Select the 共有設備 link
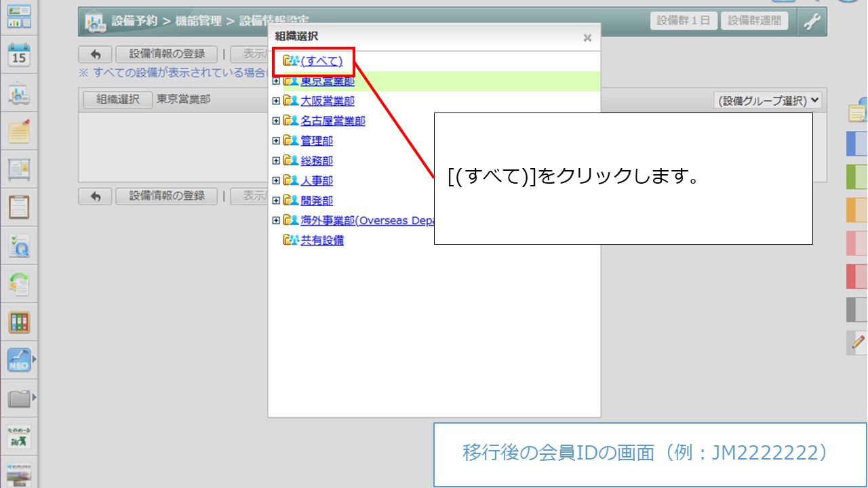This screenshot has height=488, width=868. tap(322, 240)
